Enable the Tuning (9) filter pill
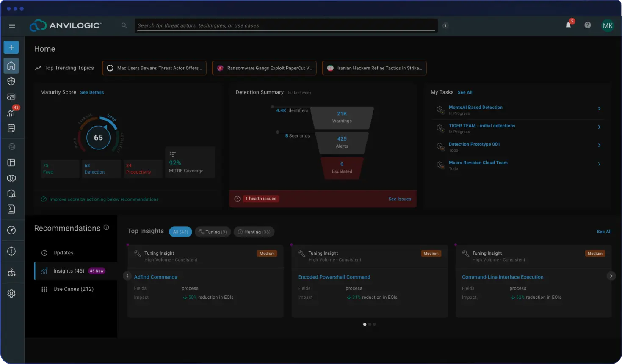Image resolution: width=622 pixels, height=364 pixels. click(x=213, y=232)
